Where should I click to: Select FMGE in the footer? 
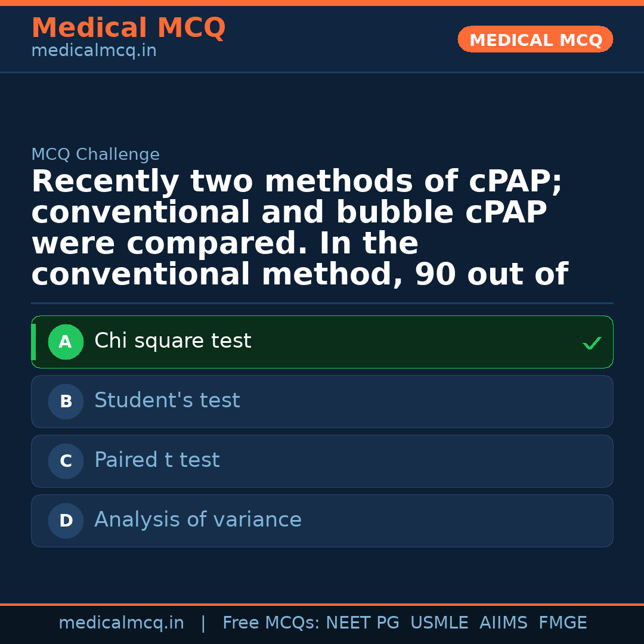pyautogui.click(x=562, y=623)
